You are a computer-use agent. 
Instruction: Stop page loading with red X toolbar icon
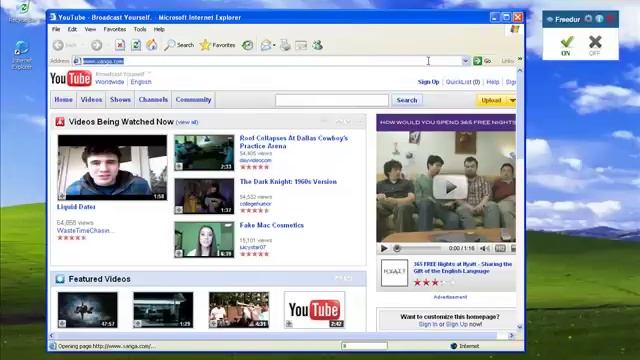click(x=120, y=45)
